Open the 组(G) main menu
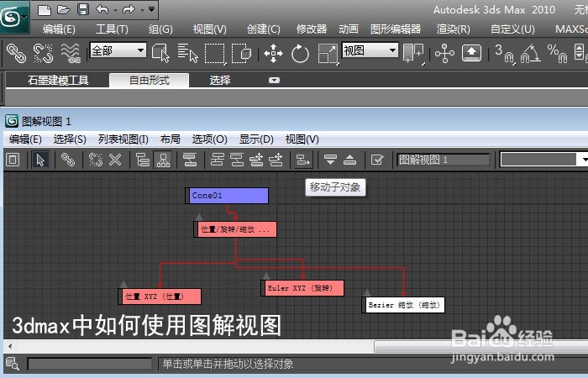588x378 pixels. pos(160,29)
